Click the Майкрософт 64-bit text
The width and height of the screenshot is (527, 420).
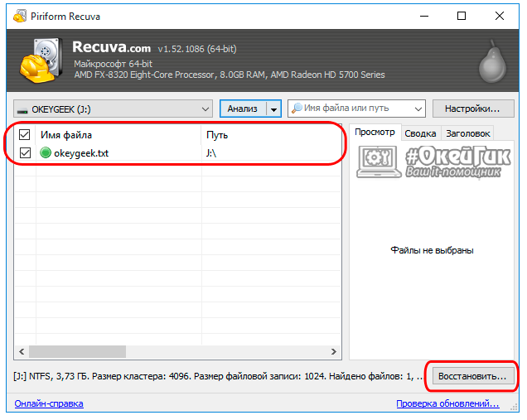pyautogui.click(x=113, y=64)
